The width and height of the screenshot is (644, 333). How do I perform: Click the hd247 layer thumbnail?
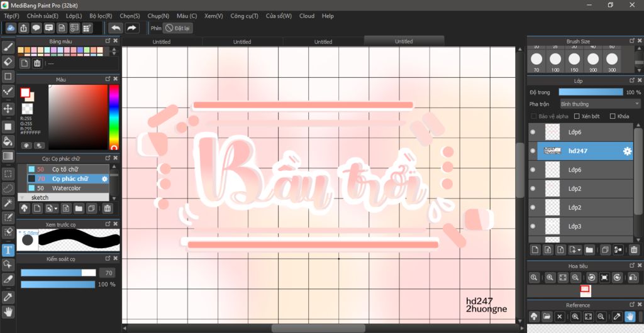[x=552, y=151]
